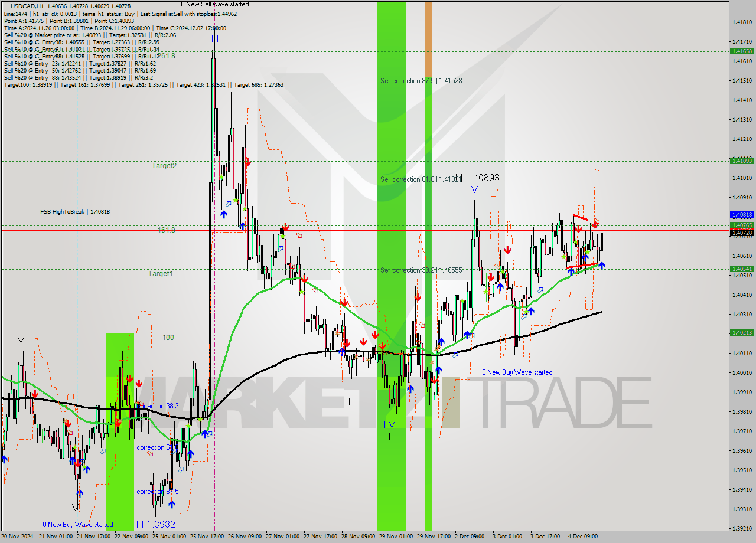Click the 'Target100: 1.38919' targets summary line
The height and width of the screenshot is (543, 756).
(144, 85)
